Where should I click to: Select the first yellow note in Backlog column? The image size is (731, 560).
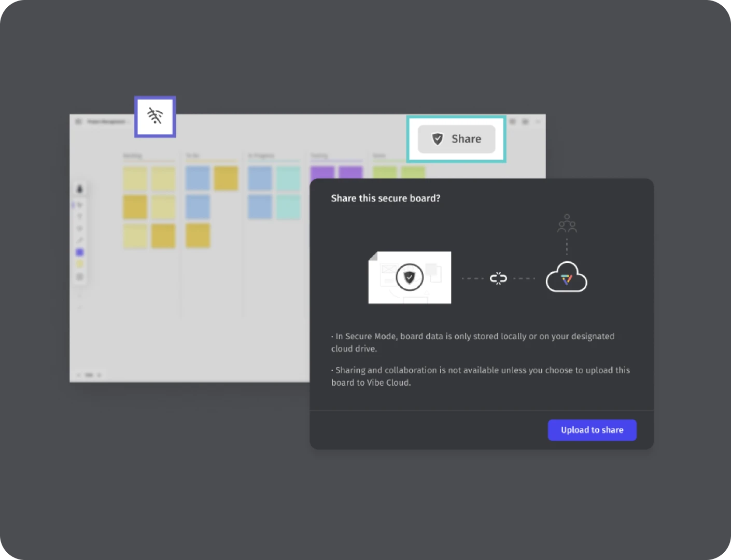tap(135, 178)
